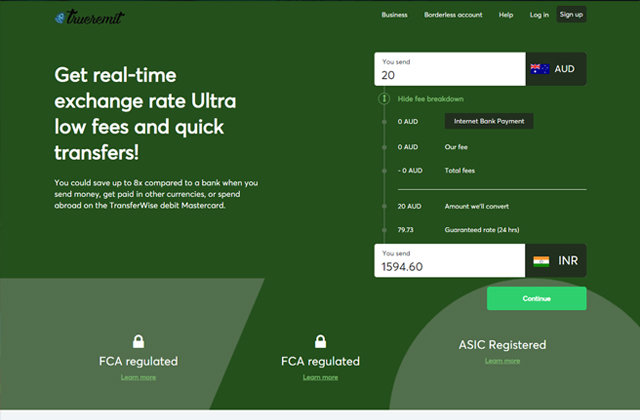Click the trueremit logo
Viewport: 640px width, 420px height.
click(x=90, y=17)
